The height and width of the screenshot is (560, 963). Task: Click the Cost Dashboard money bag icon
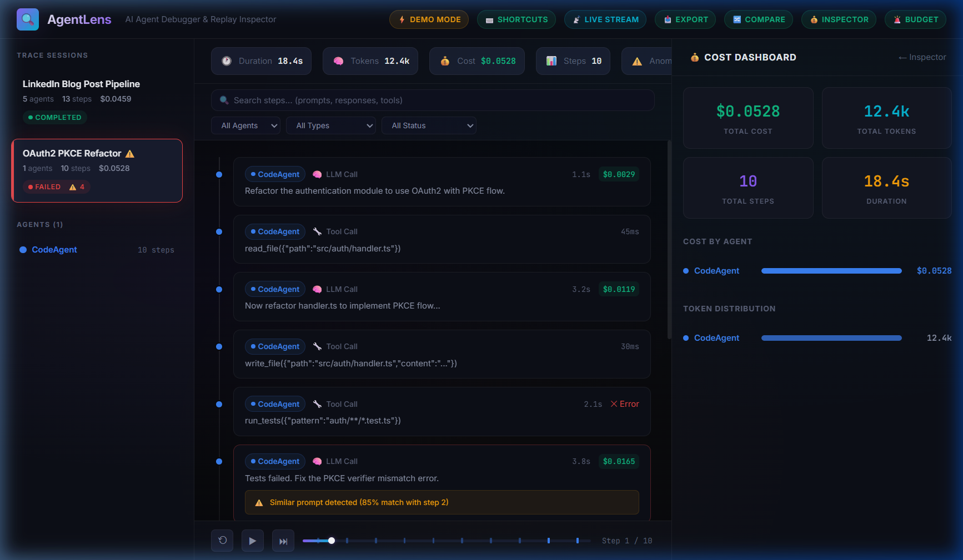(695, 57)
